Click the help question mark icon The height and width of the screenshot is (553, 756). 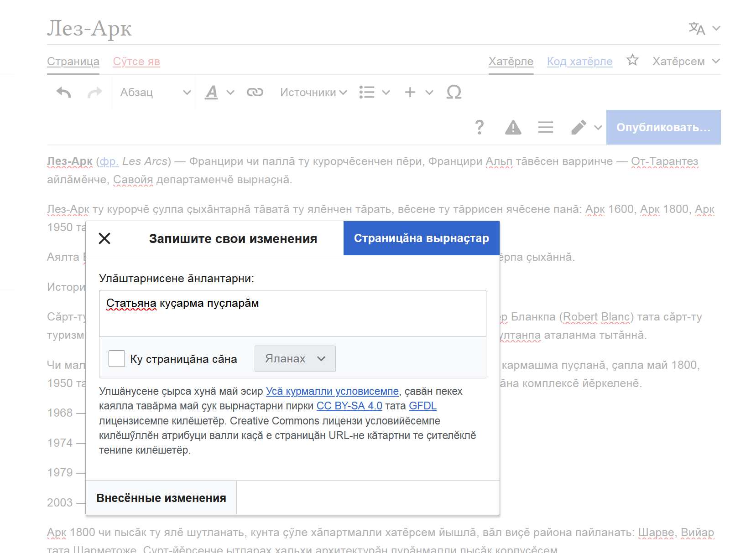(x=479, y=127)
